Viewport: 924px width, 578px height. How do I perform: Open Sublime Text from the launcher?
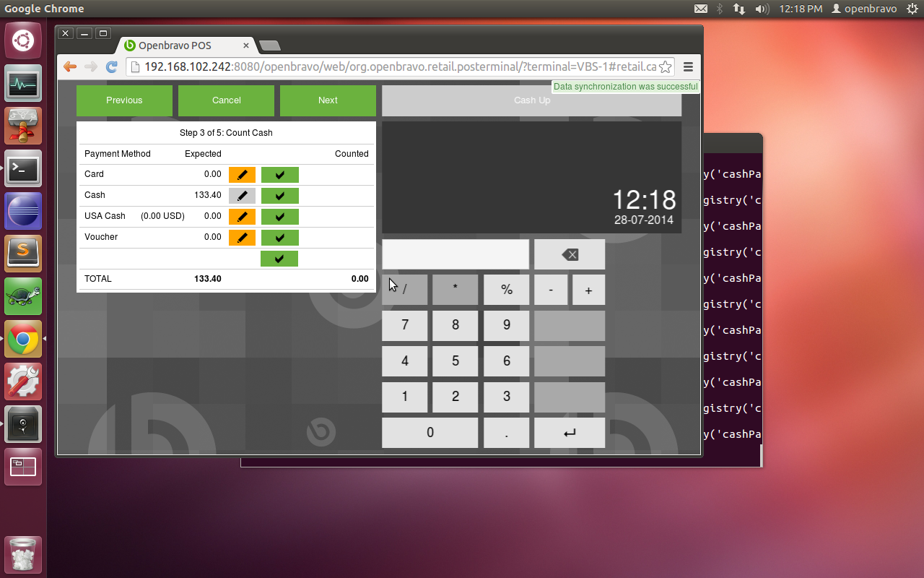(x=23, y=254)
